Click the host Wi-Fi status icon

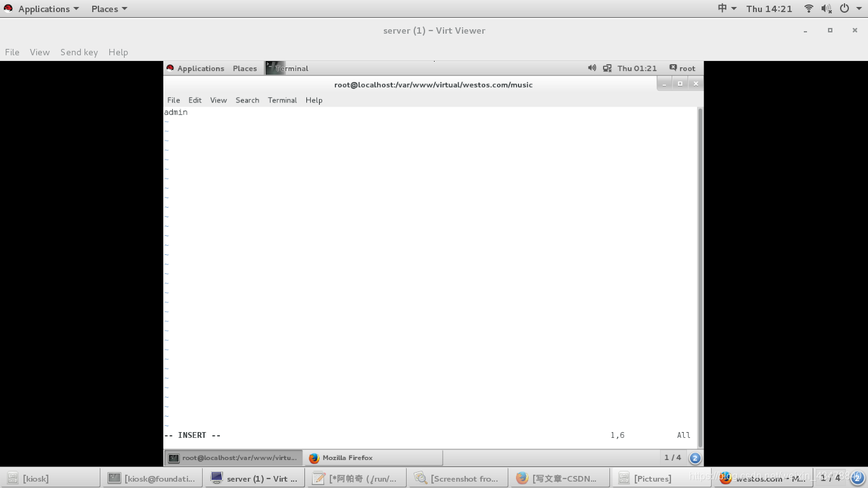coord(809,9)
